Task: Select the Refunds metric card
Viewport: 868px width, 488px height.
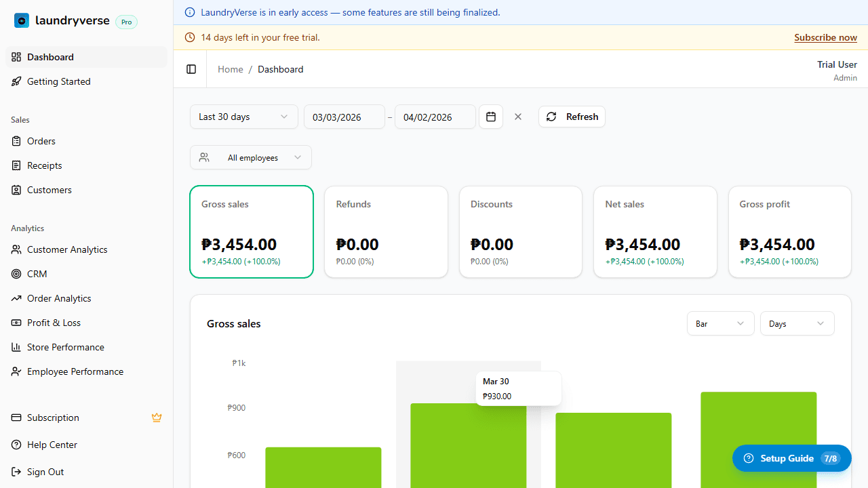Action: tap(385, 231)
